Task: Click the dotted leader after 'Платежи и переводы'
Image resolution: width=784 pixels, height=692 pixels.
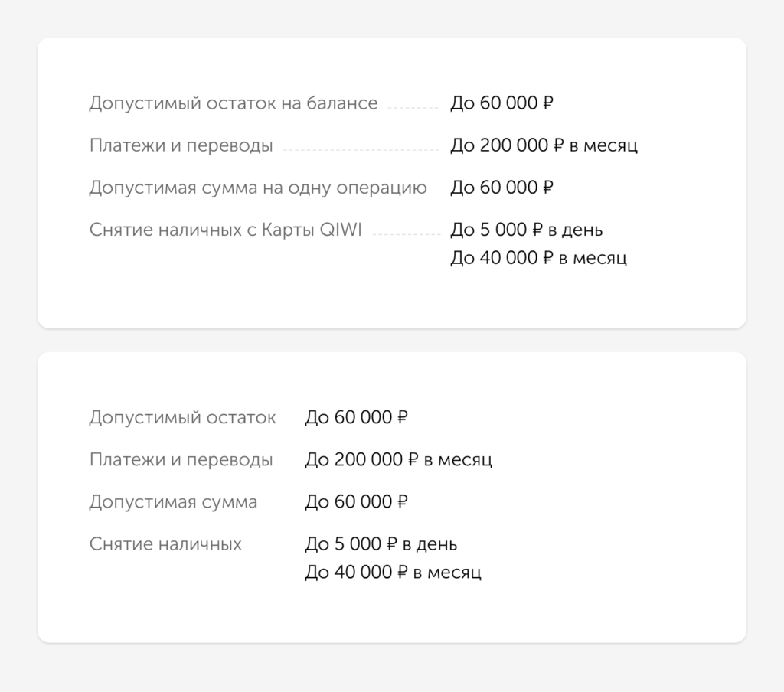Action: (361, 150)
